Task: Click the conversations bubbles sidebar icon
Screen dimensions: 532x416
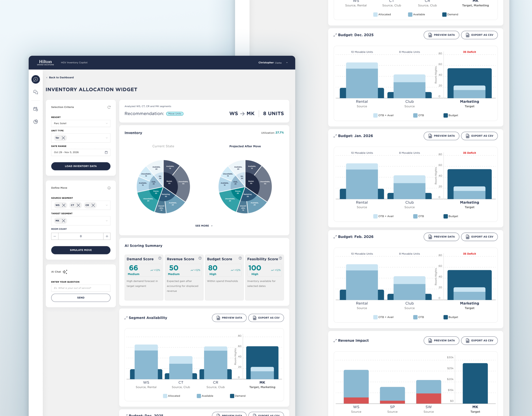Action: click(x=36, y=92)
